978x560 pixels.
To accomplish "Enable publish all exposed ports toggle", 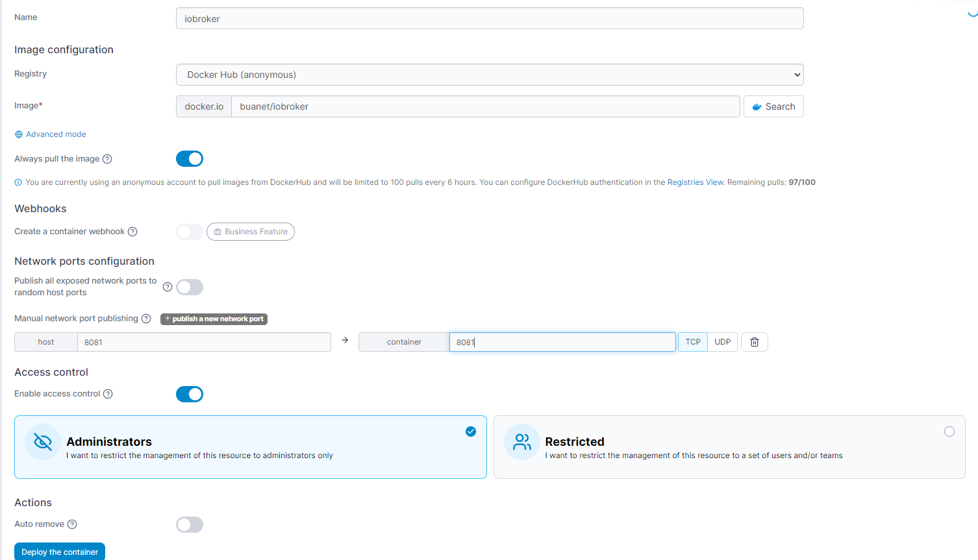I will click(190, 287).
